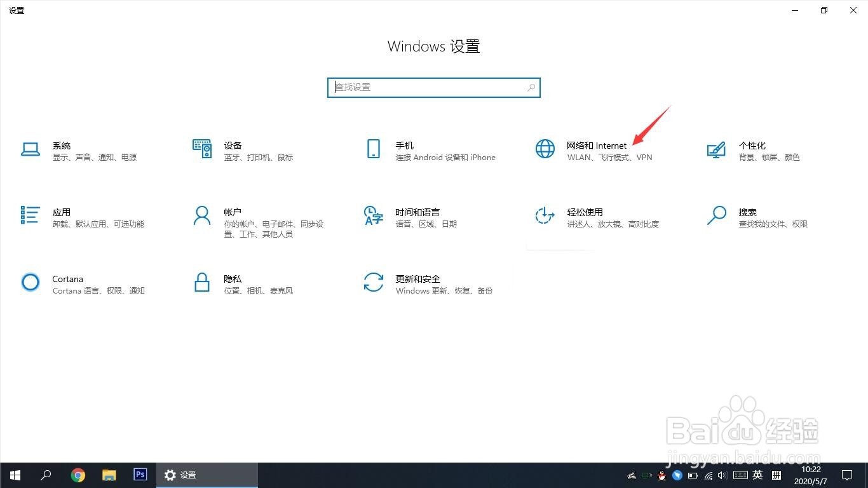Image resolution: width=868 pixels, height=488 pixels.
Task: Click the 系统 title text
Action: click(x=62, y=146)
